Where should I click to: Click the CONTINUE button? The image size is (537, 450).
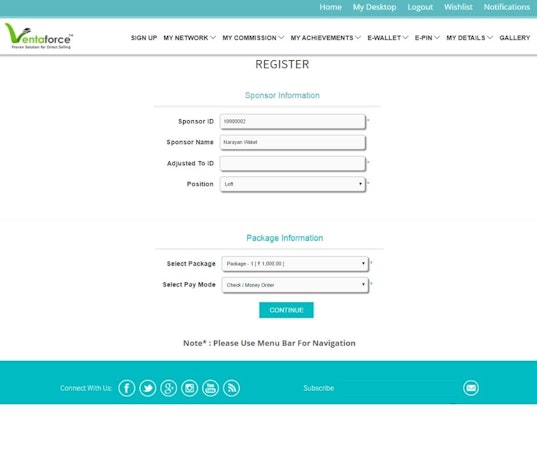click(x=286, y=310)
